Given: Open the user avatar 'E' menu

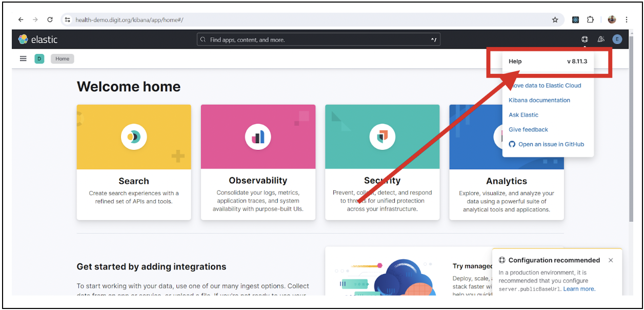Looking at the screenshot, I should [x=617, y=40].
